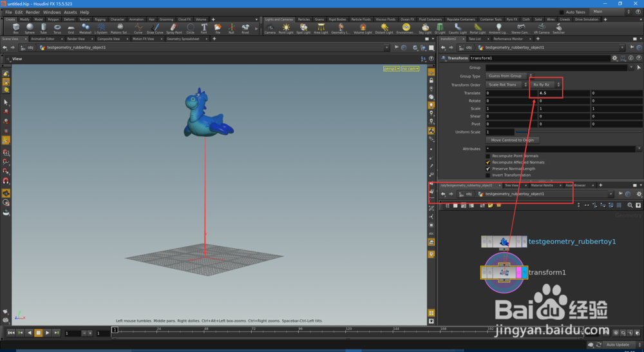Add a Portal Light
The image size is (644, 352).
click(x=478, y=29)
